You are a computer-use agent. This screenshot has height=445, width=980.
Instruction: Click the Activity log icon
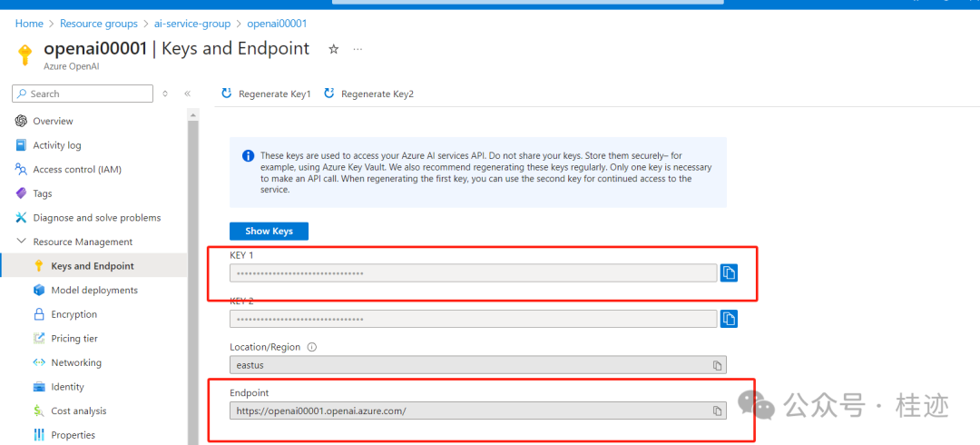[21, 145]
